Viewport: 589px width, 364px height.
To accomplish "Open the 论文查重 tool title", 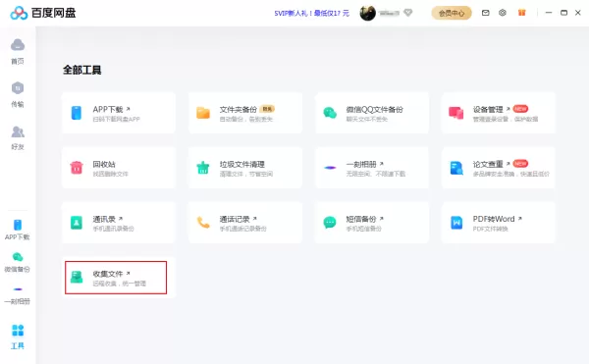I will click(488, 164).
